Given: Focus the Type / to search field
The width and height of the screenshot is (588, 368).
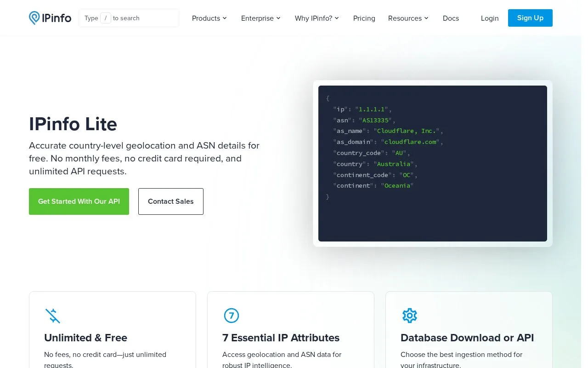Looking at the screenshot, I should point(129,18).
